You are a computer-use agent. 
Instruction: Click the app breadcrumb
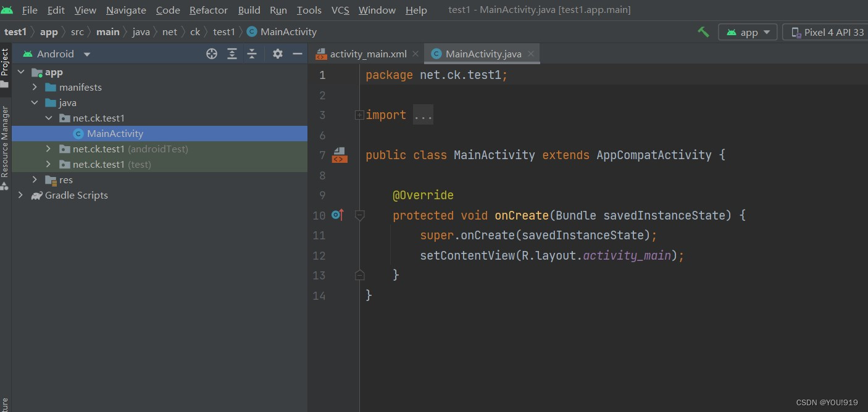(49, 31)
